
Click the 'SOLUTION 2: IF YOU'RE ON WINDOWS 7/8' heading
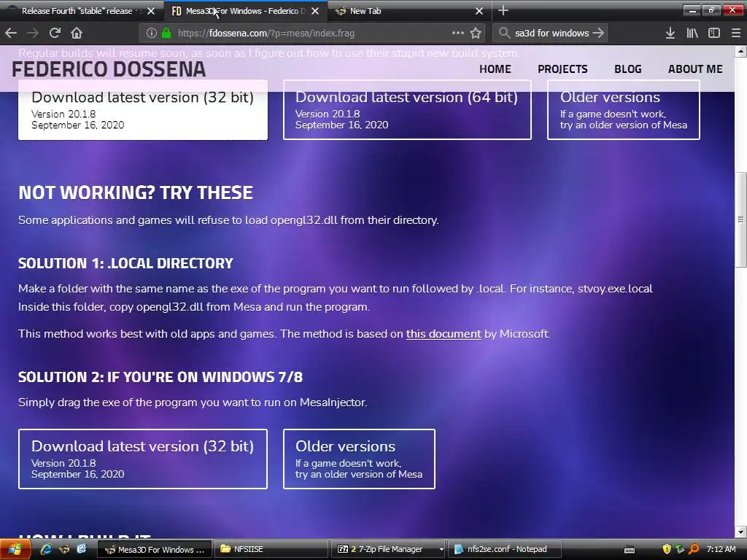(160, 377)
